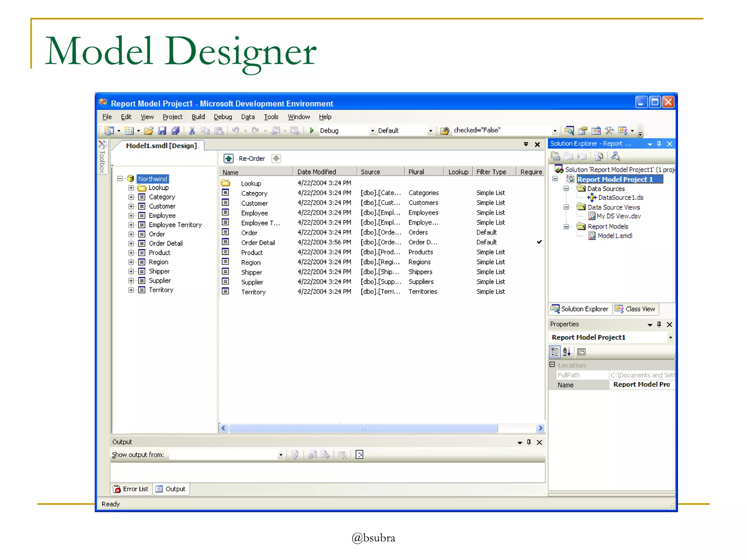Click the Categorized view icon in Properties

click(x=555, y=352)
